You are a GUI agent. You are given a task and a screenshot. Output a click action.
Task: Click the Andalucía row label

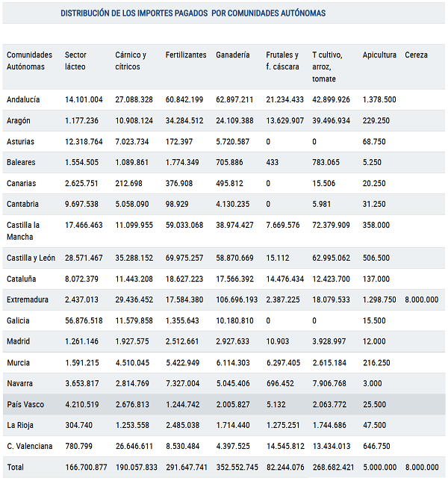coord(23,99)
